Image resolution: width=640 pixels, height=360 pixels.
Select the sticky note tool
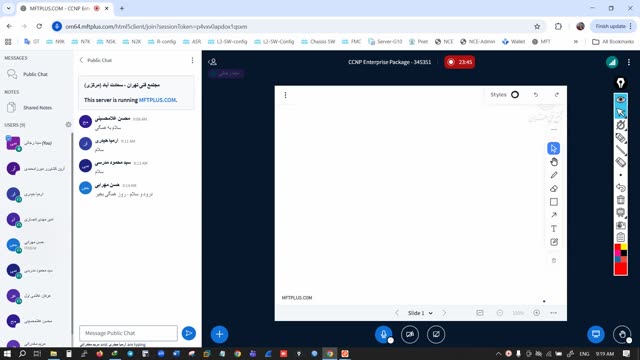553,242
